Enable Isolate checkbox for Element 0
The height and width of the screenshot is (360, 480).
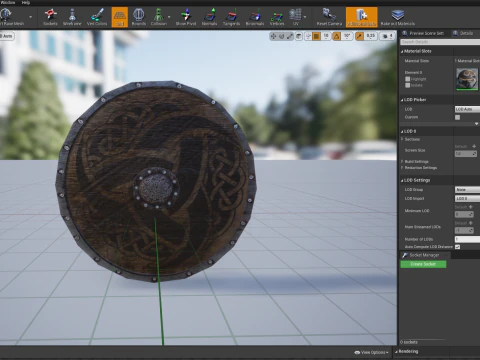pos(408,85)
